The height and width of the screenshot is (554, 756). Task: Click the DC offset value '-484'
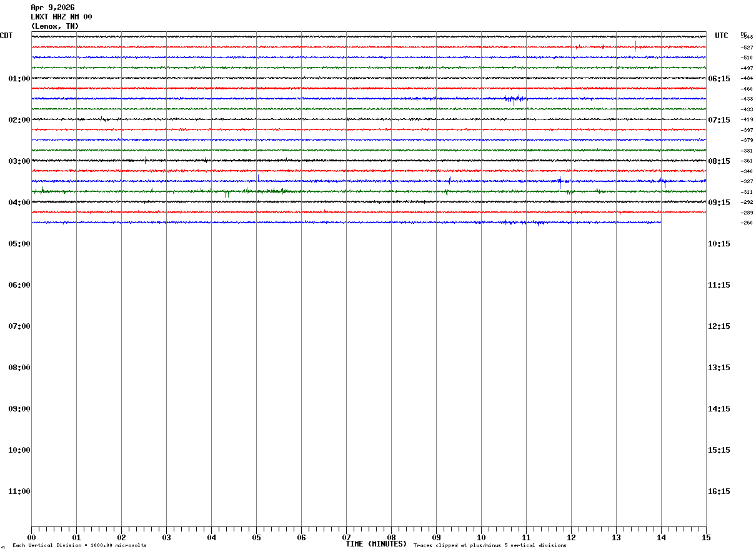747,78
